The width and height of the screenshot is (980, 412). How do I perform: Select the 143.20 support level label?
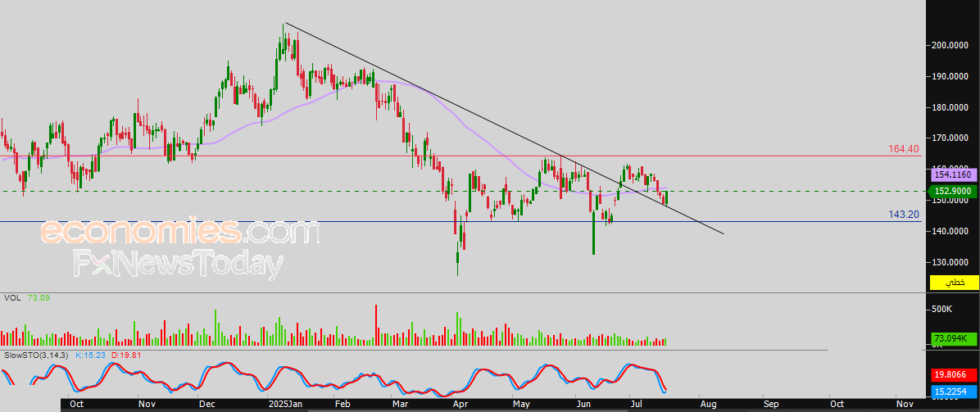[904, 215]
